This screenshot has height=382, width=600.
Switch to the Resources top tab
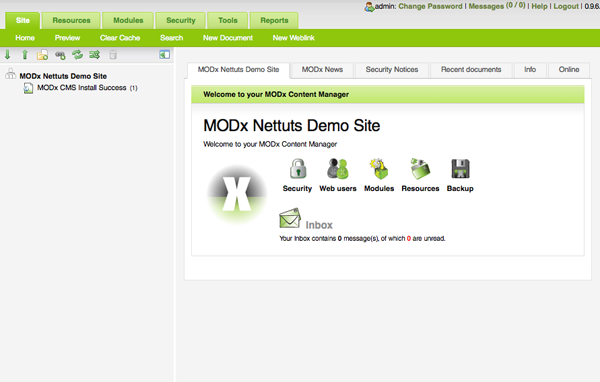71,20
